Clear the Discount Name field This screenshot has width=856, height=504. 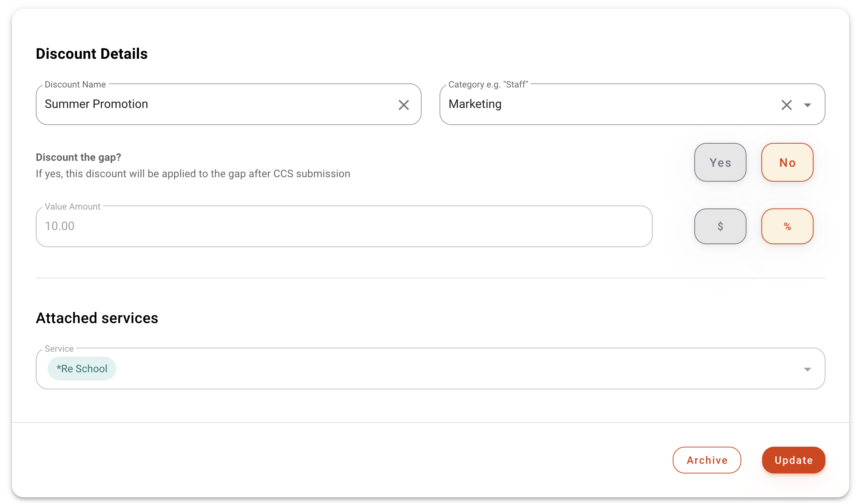coord(403,105)
